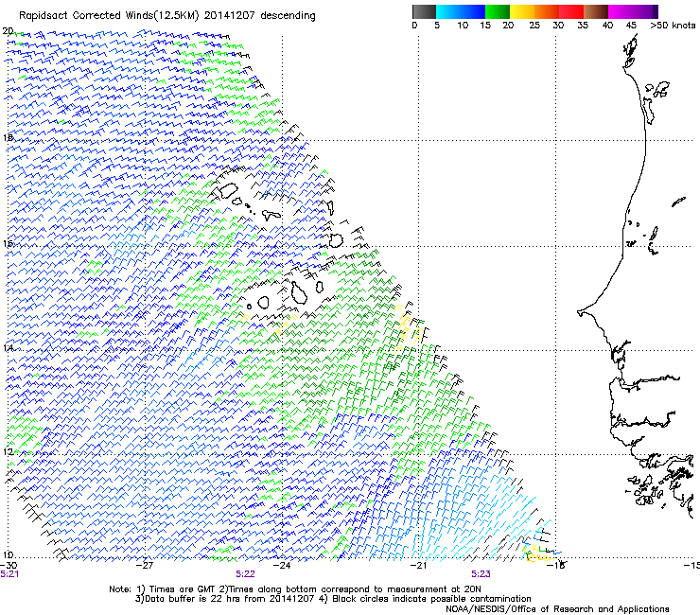Viewport: 700px width, 615px height.
Task: Click latitude axis label '14'
Action: (8, 347)
